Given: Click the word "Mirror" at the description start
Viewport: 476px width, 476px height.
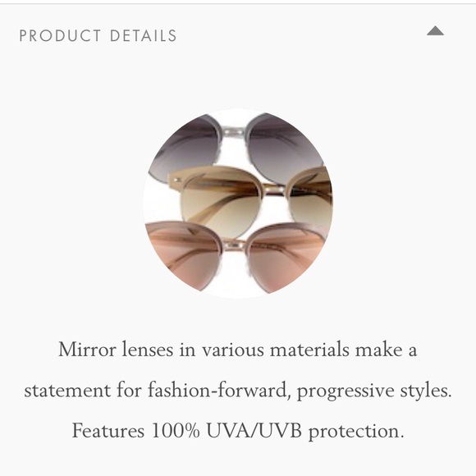Looking at the screenshot, I should (x=87, y=350).
